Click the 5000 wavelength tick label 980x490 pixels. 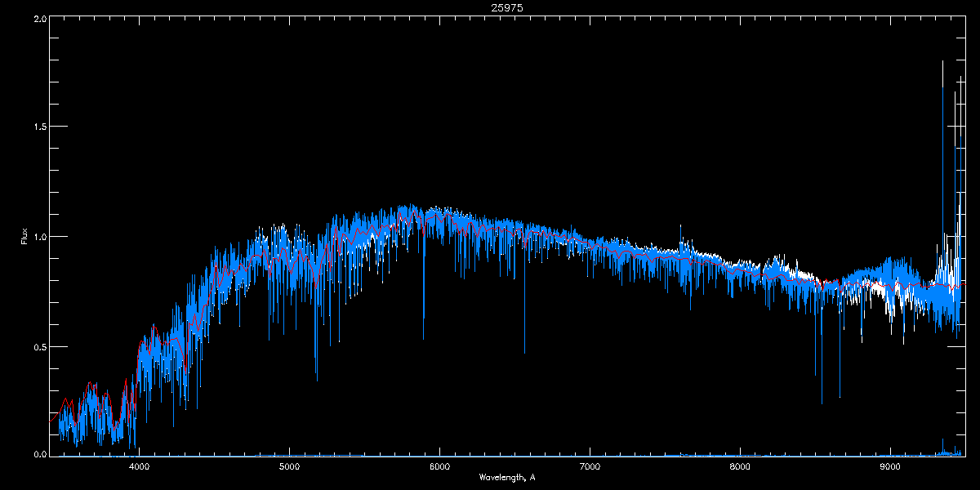290,467
